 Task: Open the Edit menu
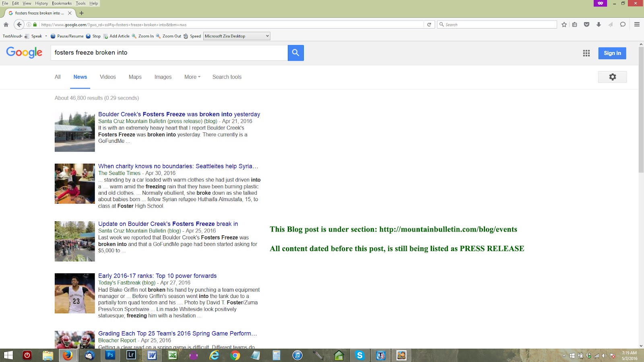tap(15, 3)
